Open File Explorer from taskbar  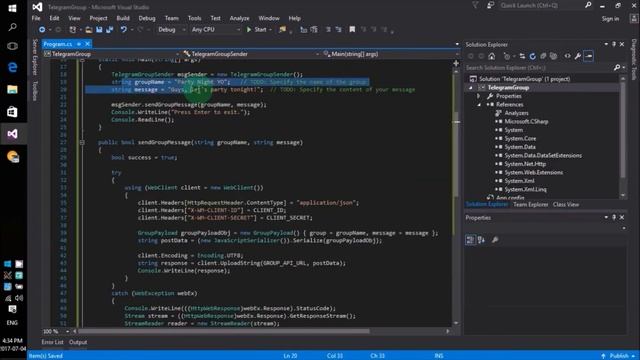(12, 89)
